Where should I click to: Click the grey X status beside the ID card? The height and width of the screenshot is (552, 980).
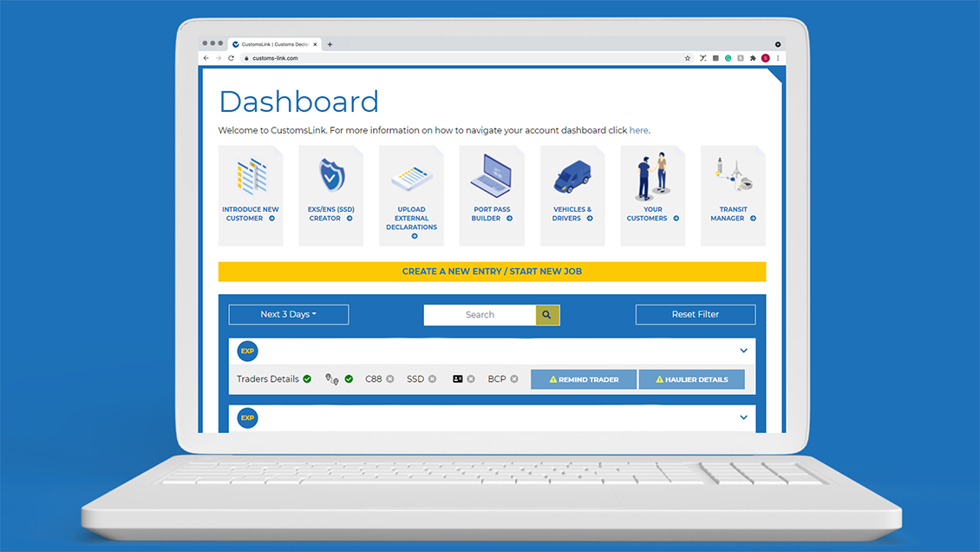click(471, 378)
